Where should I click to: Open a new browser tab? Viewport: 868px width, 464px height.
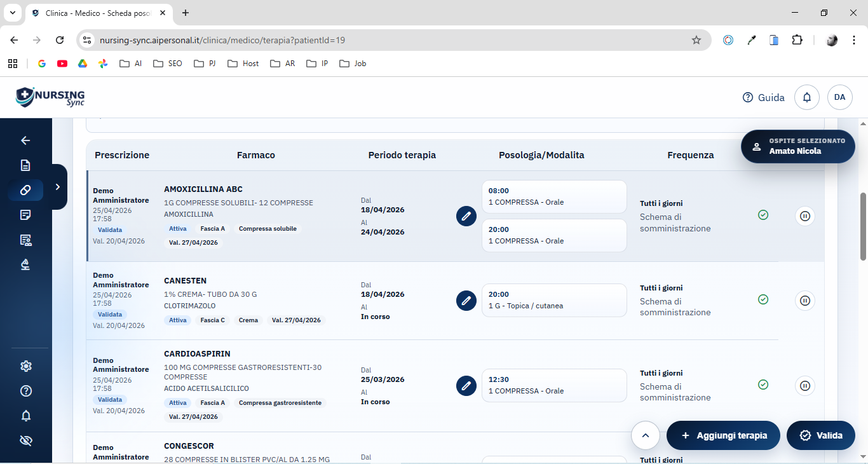coord(186,13)
